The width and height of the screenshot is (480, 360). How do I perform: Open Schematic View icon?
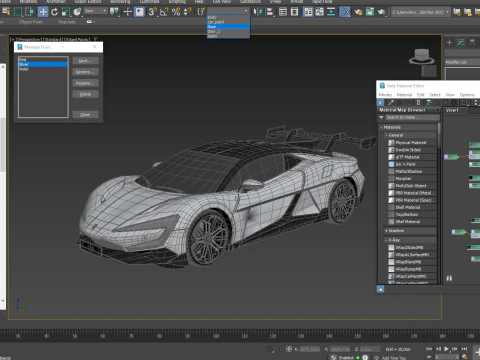pos(331,12)
